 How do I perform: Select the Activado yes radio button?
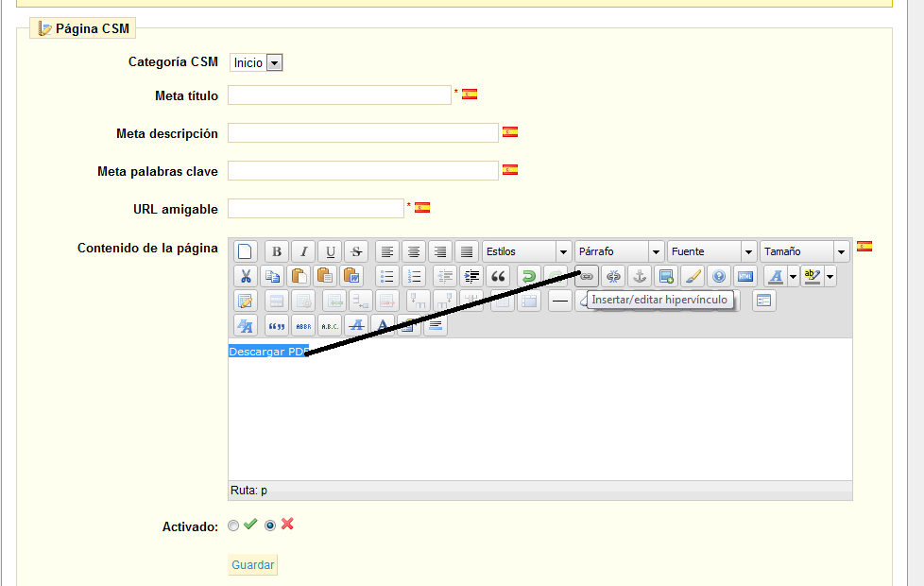click(x=233, y=526)
